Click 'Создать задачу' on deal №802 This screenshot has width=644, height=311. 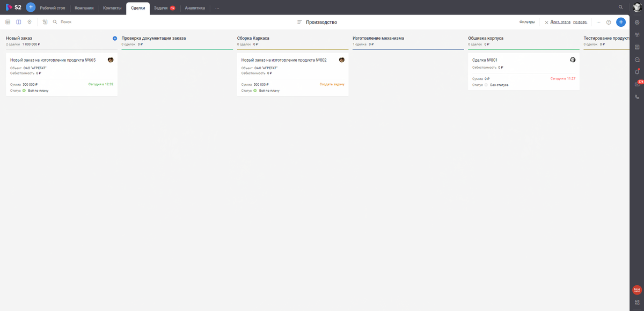[x=333, y=84]
